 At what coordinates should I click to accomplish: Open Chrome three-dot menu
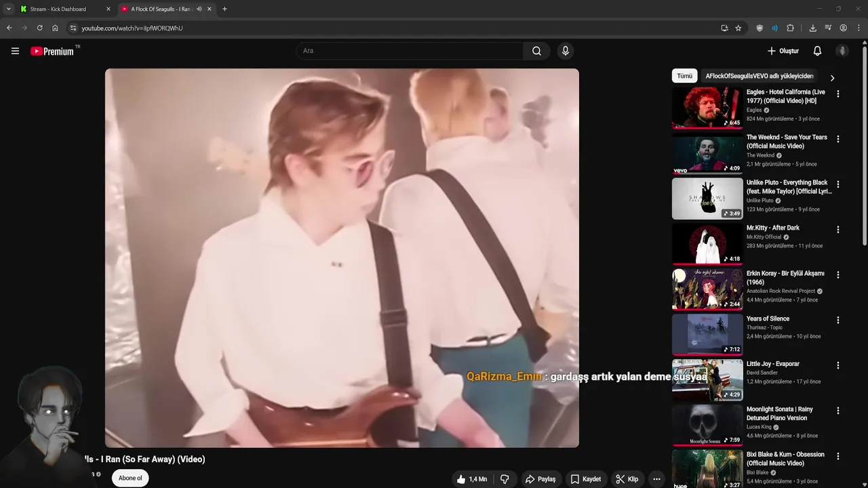[x=859, y=28]
